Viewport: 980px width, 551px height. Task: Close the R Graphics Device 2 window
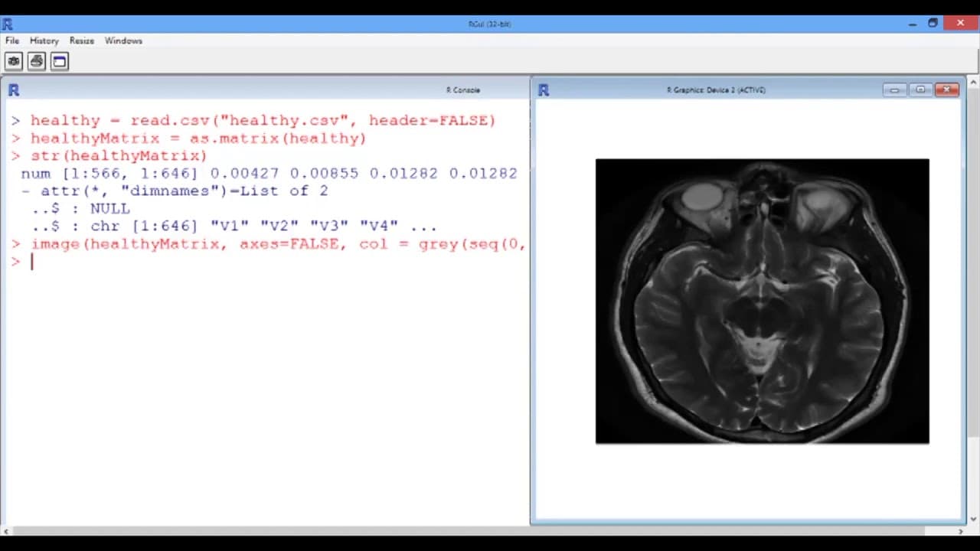tap(947, 90)
